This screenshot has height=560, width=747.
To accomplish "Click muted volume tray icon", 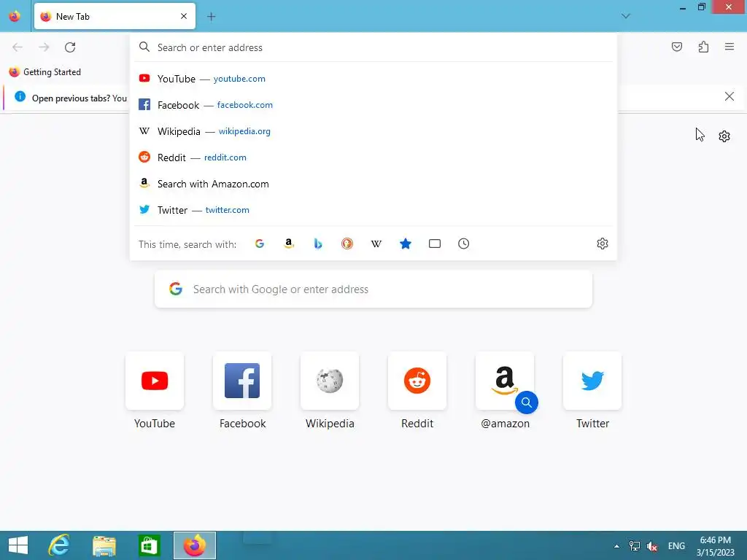I will [x=651, y=545].
